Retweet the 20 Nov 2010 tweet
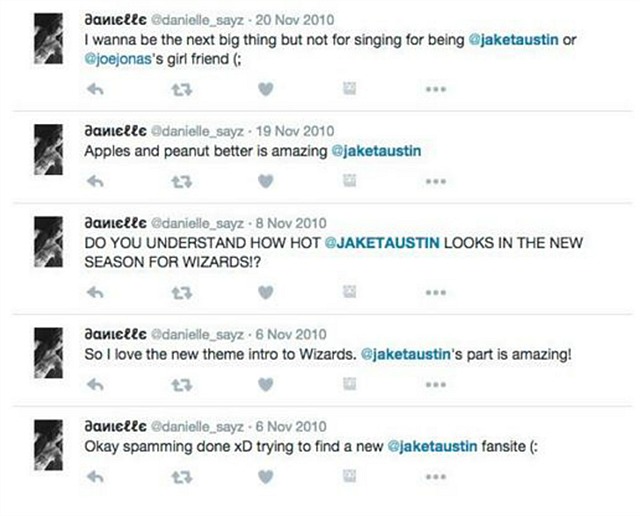The image size is (640, 516). [181, 89]
